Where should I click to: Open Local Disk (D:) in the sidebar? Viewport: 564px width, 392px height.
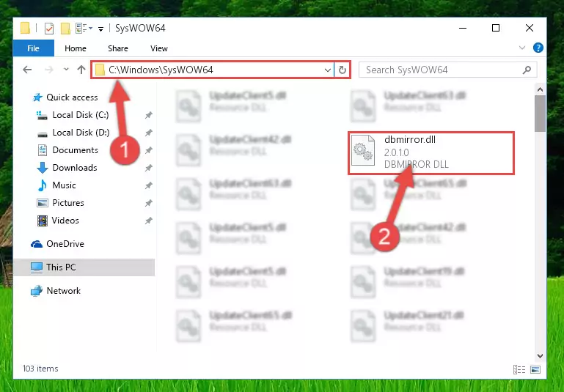pyautogui.click(x=80, y=133)
